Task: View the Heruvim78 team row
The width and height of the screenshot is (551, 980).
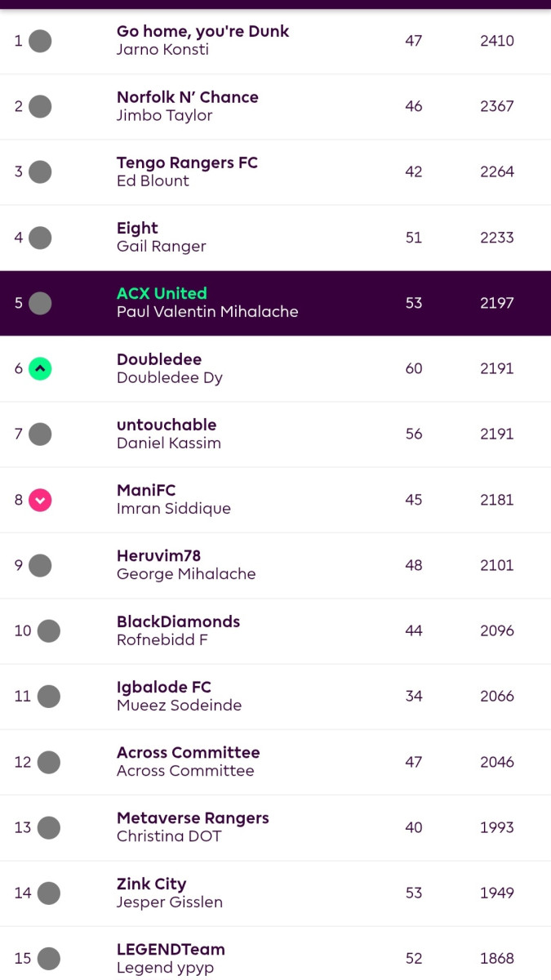Action: 275,565
